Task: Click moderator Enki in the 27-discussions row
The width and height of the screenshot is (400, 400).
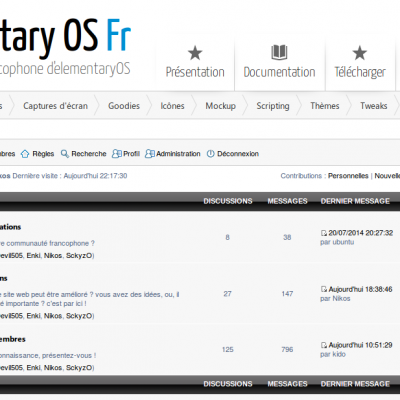Action: coord(33,315)
